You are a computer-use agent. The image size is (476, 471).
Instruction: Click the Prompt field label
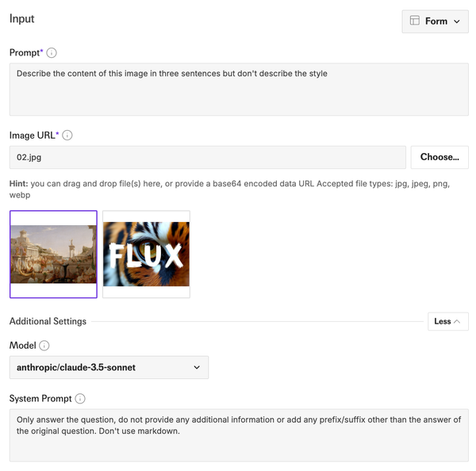[x=26, y=53]
